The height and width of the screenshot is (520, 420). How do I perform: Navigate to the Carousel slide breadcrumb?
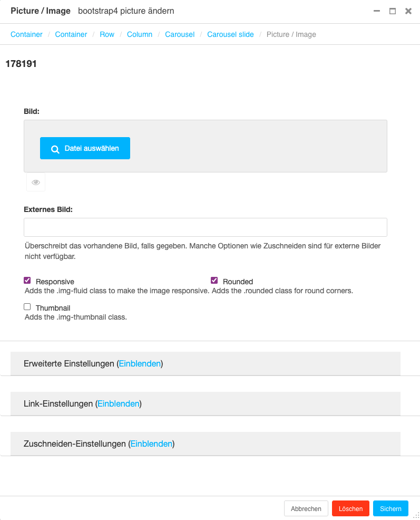tap(230, 34)
